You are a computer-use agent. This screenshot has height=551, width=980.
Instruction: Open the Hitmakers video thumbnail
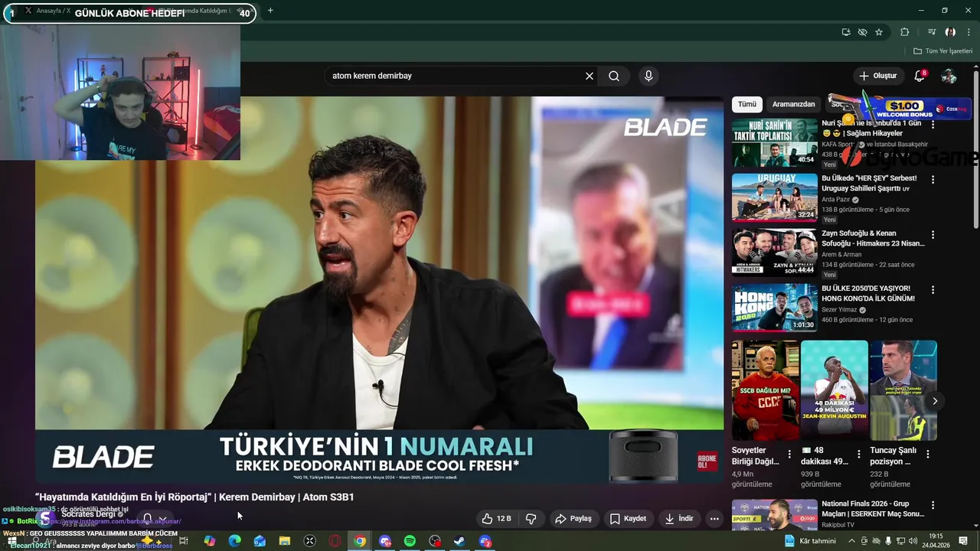[774, 253]
